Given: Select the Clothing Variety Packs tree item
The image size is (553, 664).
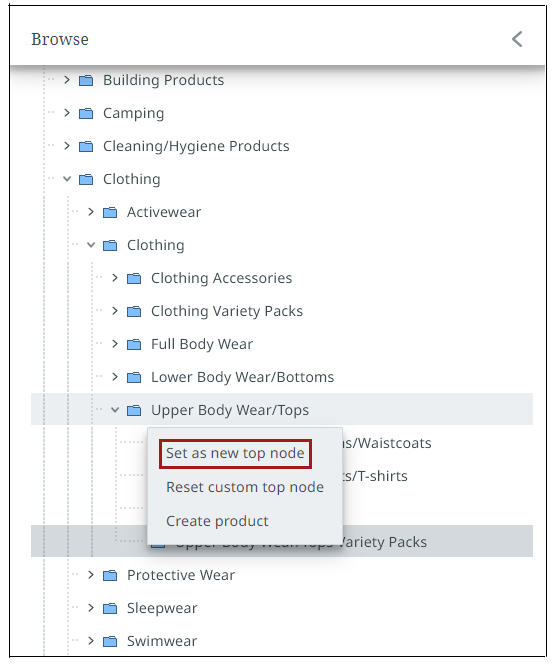Looking at the screenshot, I should click(x=227, y=311).
